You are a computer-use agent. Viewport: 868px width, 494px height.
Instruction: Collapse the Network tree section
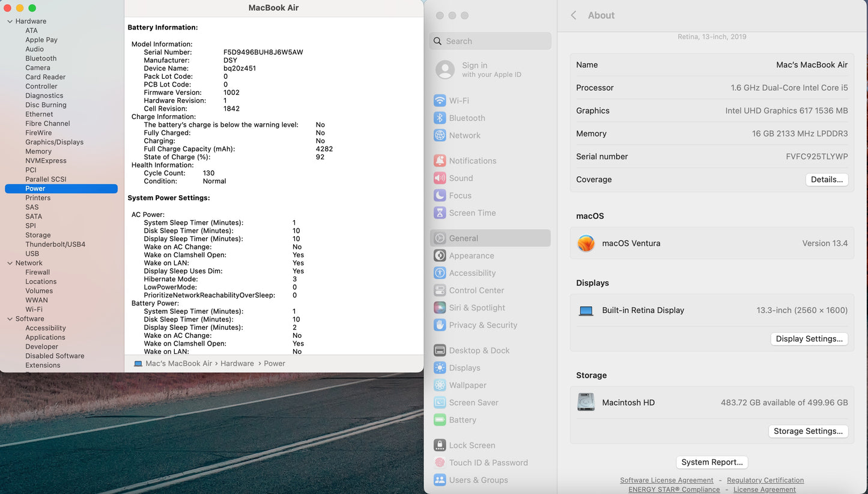[x=10, y=263]
